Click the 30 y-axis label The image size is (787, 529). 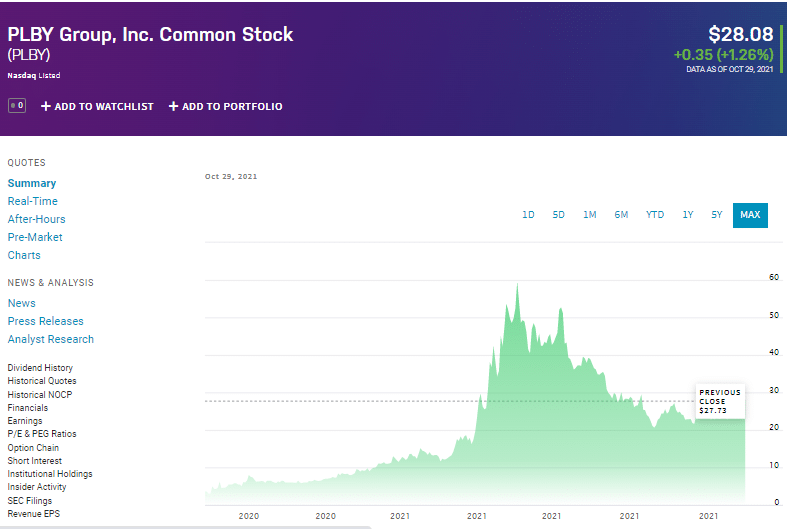774,390
